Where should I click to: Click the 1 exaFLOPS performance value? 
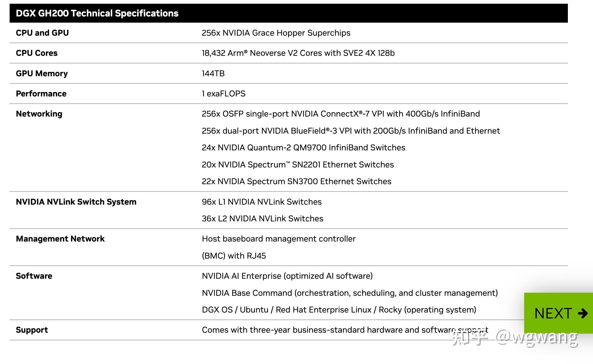click(223, 94)
